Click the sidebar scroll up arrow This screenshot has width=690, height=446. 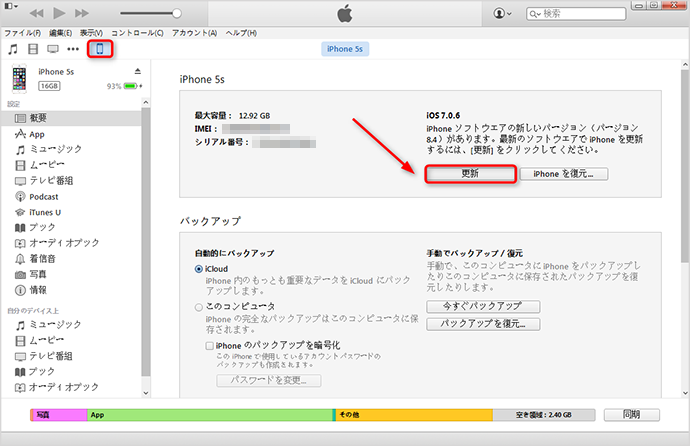pos(146,102)
